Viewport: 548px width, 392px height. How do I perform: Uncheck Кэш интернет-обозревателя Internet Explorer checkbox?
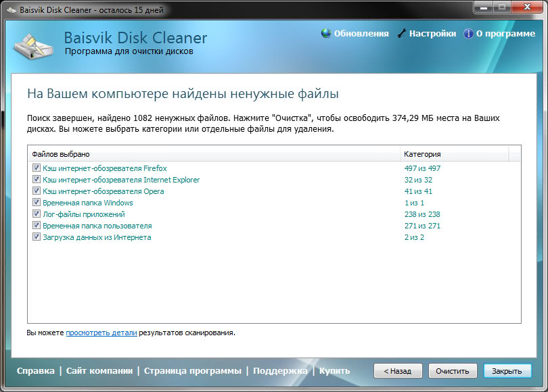(37, 179)
